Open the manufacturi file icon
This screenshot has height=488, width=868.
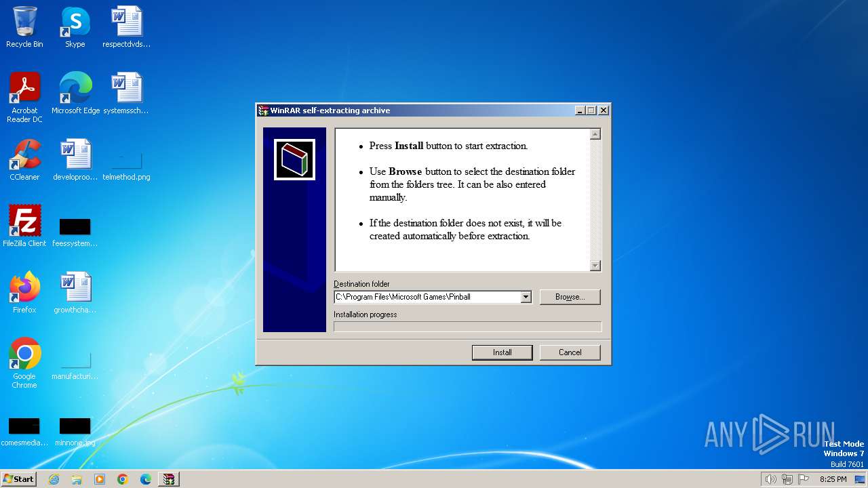(x=75, y=365)
